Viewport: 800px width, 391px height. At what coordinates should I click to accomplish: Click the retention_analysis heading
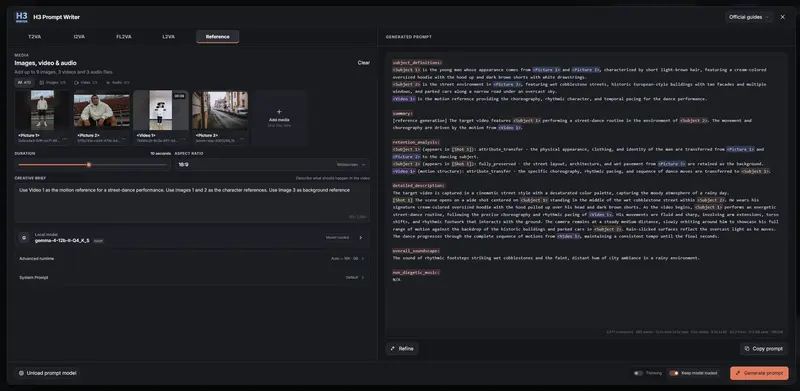416,142
